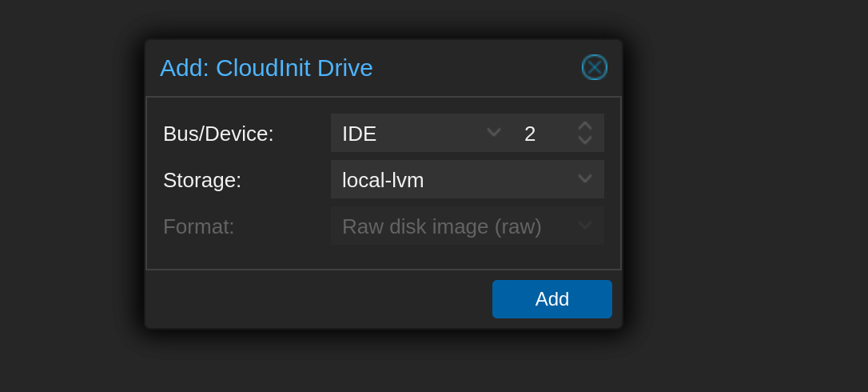Click the Storage label
868x392 pixels.
tap(202, 180)
